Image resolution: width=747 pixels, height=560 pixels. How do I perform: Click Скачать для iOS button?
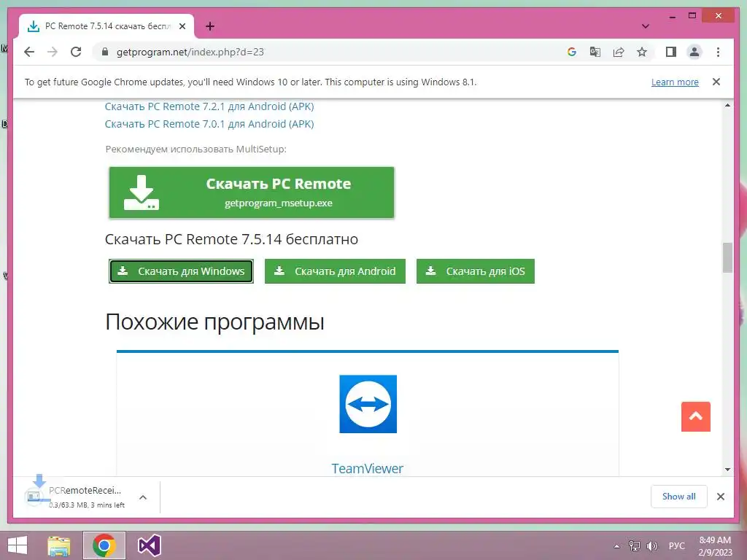tap(476, 271)
